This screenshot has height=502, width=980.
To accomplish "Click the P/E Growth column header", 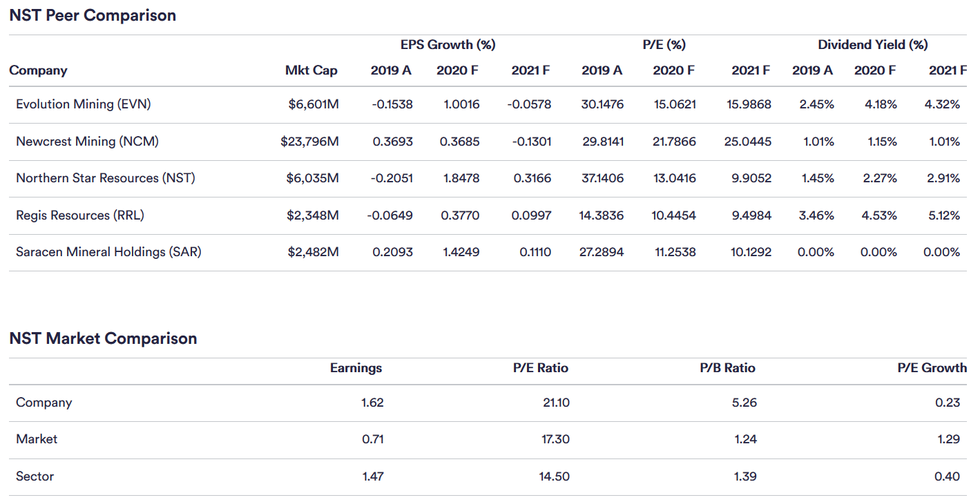I will 932,368.
